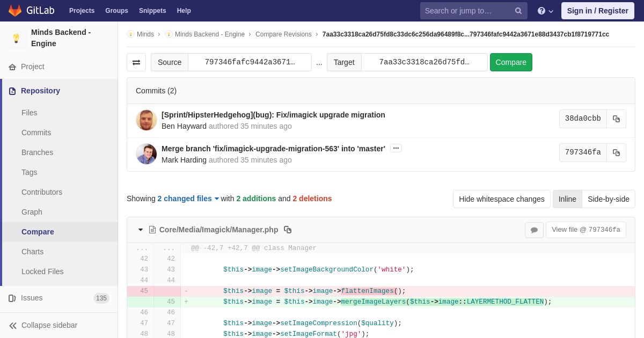The image size is (644, 338).
Task: Switch to Inline diff view
Action: (567, 199)
